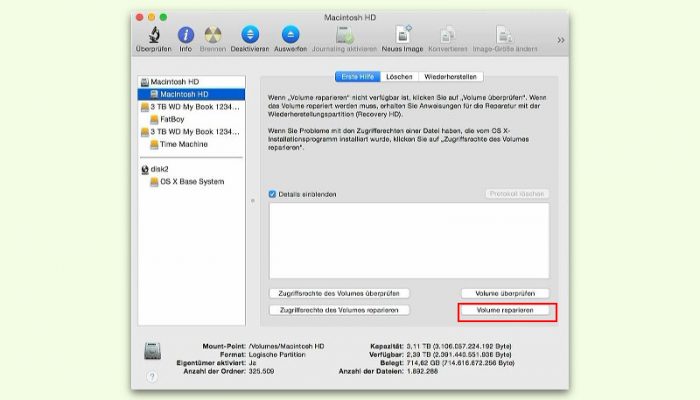
Task: Click the Neues Image icon
Action: tap(403, 35)
